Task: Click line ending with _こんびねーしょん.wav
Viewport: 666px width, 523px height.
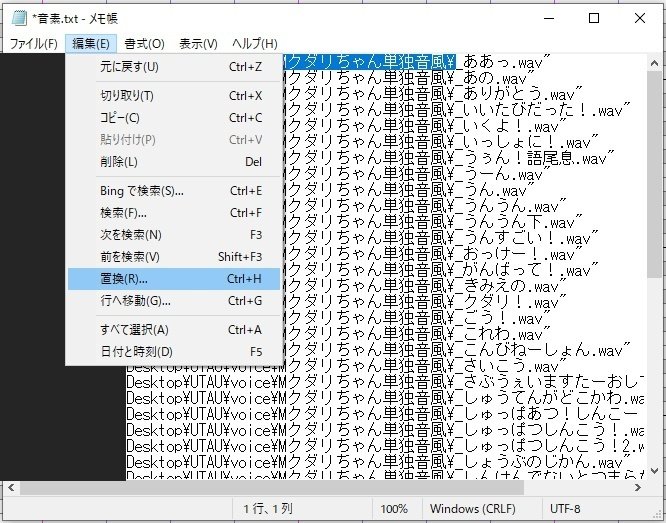Action: pyautogui.click(x=457, y=351)
